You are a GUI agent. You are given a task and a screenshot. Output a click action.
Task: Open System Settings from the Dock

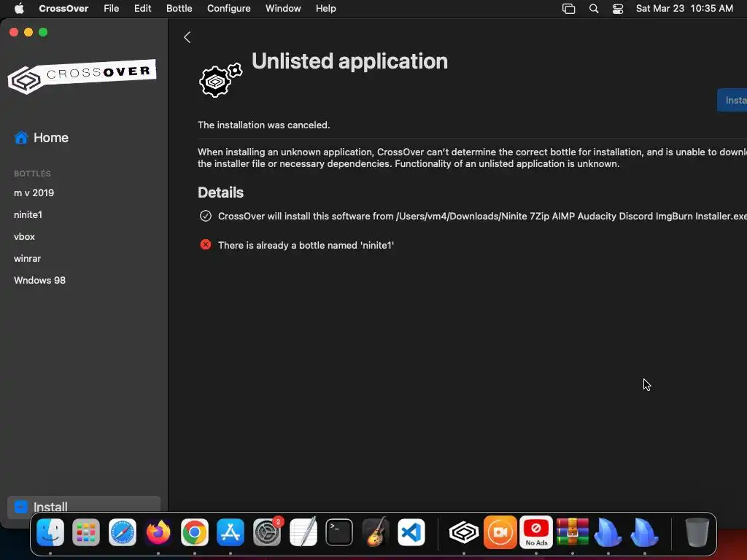[x=267, y=532]
